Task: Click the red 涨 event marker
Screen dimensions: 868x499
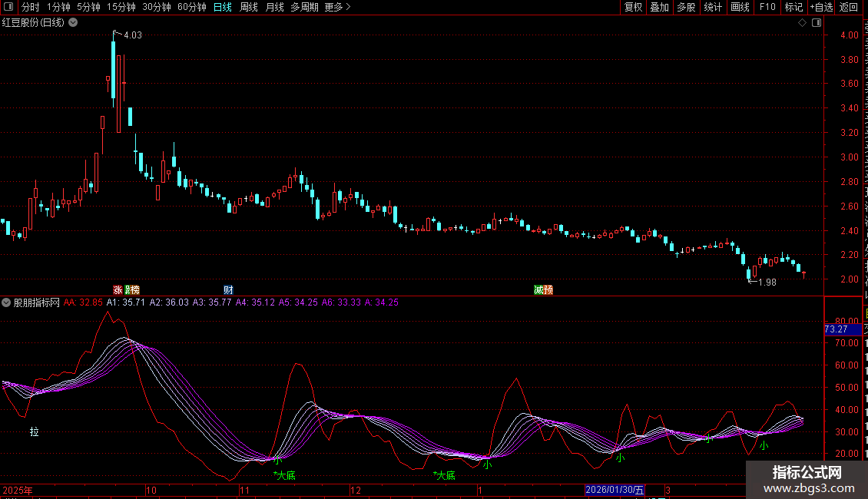Action: click(x=118, y=289)
